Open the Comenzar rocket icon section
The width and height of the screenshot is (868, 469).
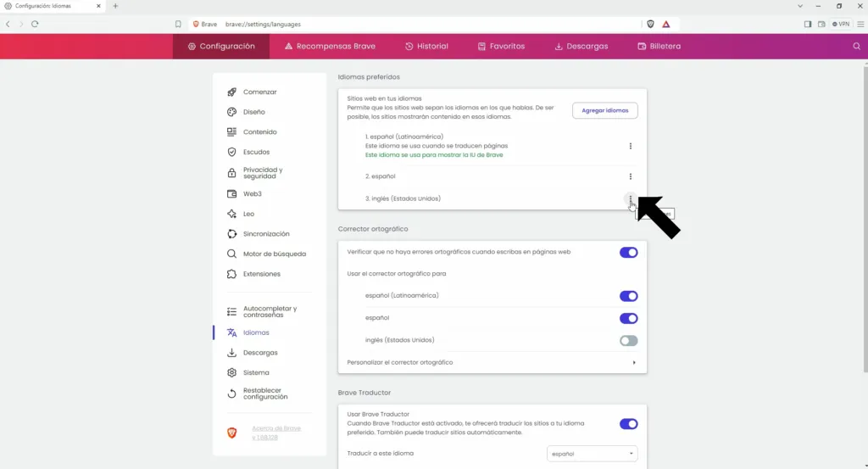231,92
